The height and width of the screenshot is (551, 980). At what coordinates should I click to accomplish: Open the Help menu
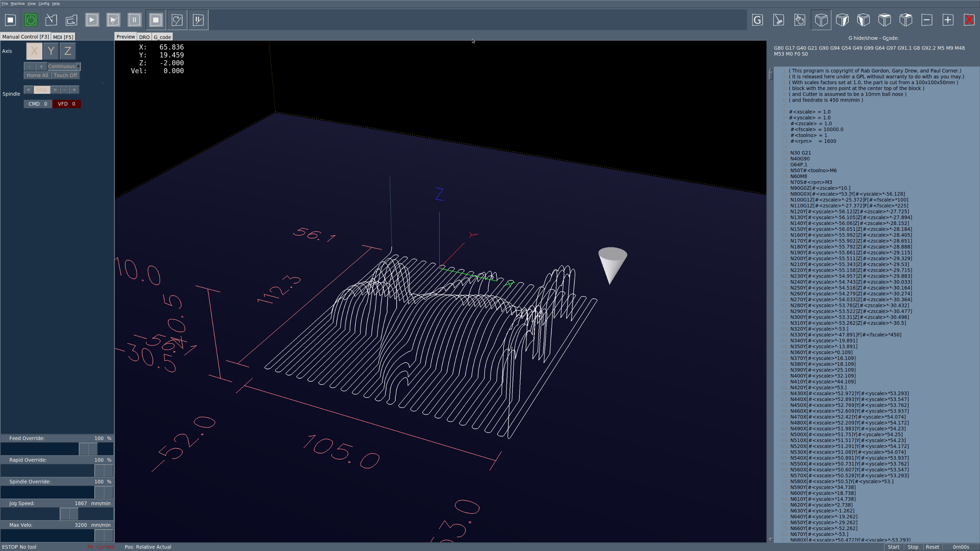(x=55, y=3)
